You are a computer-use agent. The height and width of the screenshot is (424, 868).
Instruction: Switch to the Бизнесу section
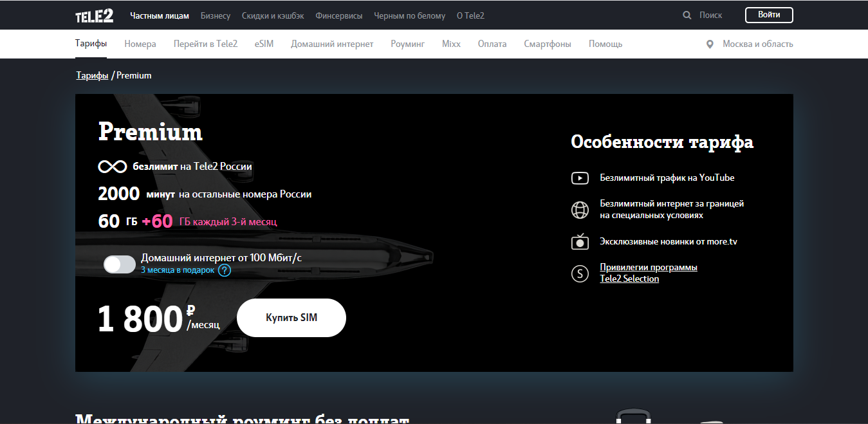click(215, 15)
